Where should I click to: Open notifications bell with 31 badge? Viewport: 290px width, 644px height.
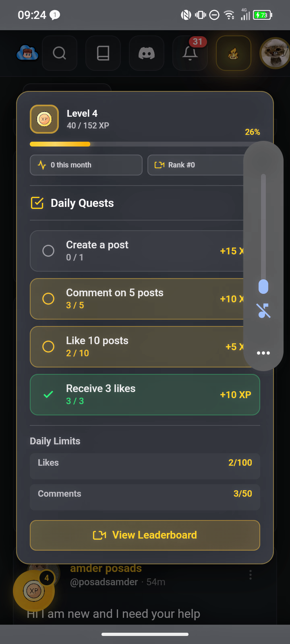point(190,53)
